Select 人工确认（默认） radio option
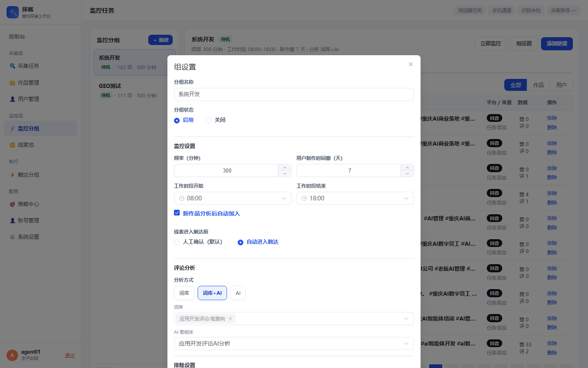The height and width of the screenshot is (368, 588). pyautogui.click(x=177, y=242)
